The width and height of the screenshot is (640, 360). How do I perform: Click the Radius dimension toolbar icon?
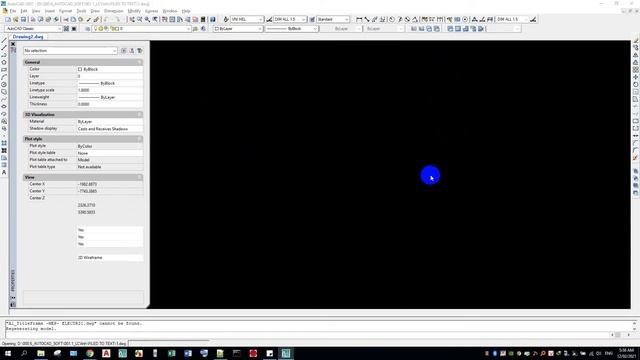tap(392, 19)
